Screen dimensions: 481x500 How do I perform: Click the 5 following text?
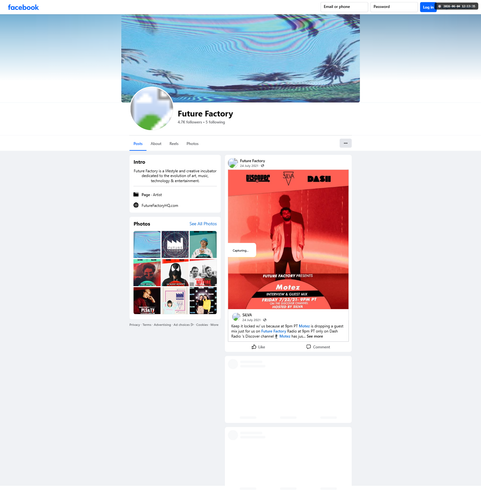[215, 122]
